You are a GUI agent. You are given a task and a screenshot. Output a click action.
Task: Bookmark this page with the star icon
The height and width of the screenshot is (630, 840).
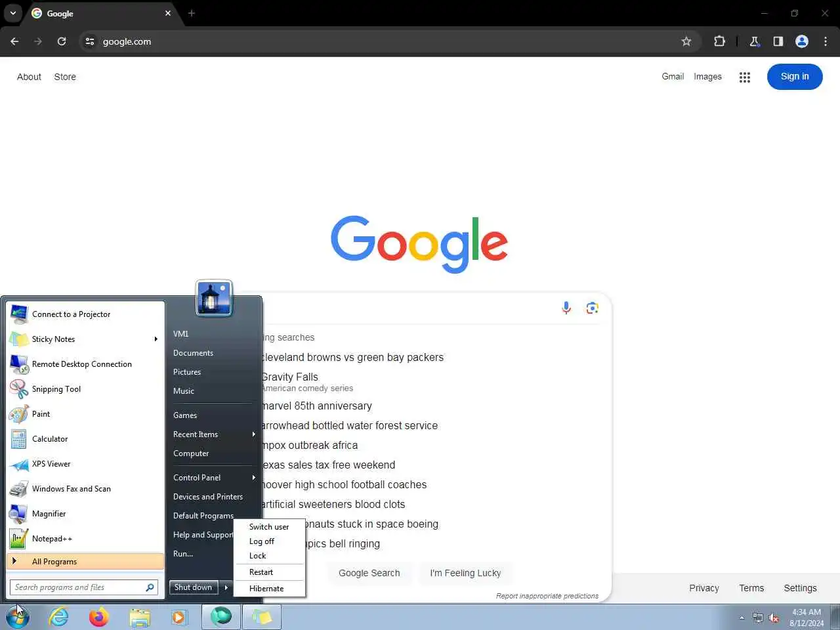point(686,41)
